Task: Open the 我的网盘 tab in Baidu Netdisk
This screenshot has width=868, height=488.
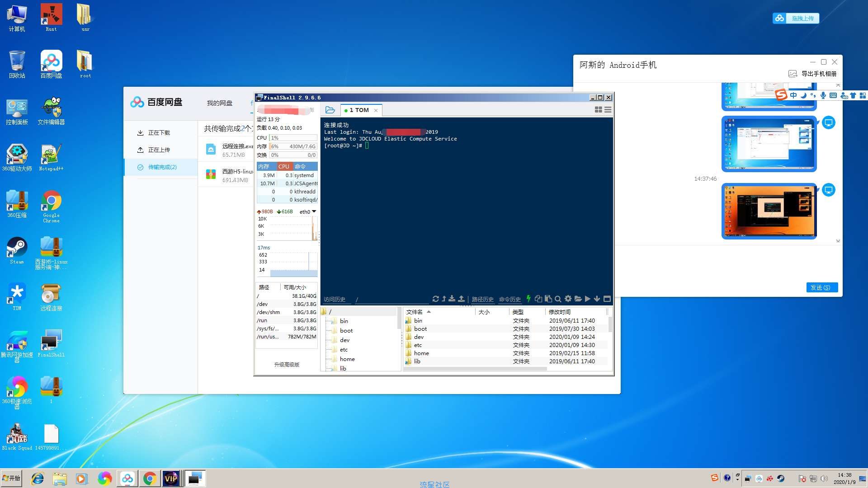Action: point(220,103)
